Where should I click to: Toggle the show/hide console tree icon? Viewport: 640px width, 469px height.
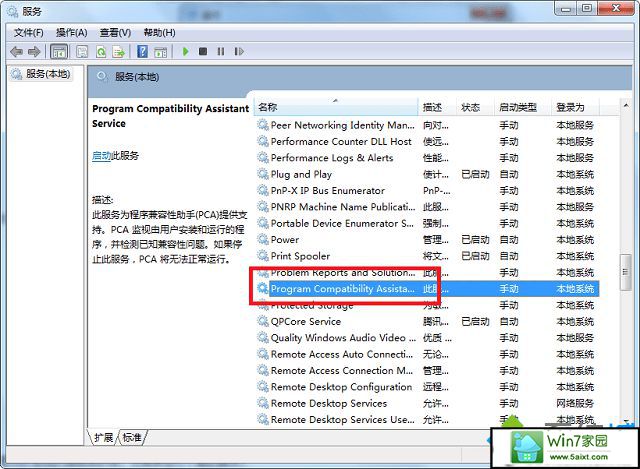click(x=58, y=52)
